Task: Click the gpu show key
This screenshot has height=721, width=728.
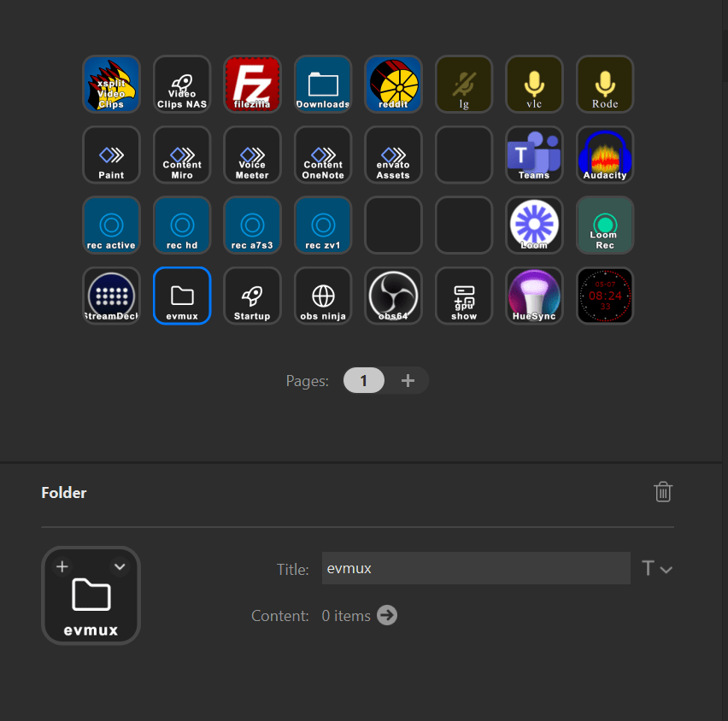Action: (x=464, y=296)
